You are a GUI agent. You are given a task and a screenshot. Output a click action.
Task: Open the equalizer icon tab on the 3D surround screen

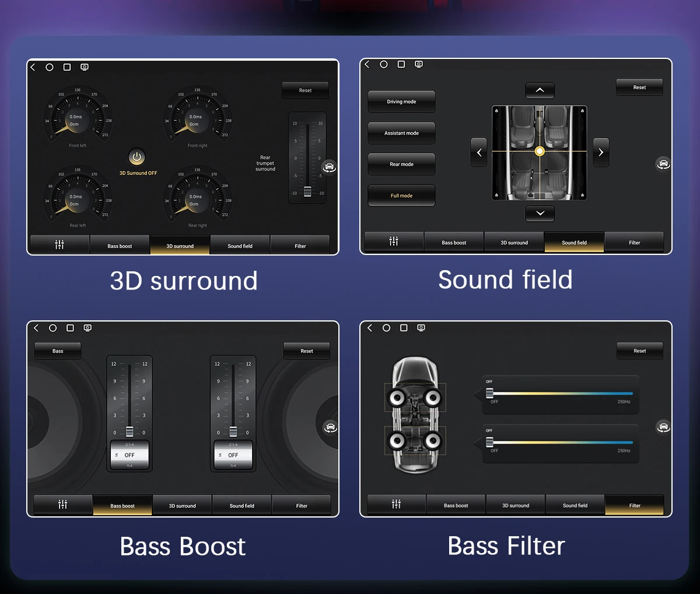(x=60, y=245)
